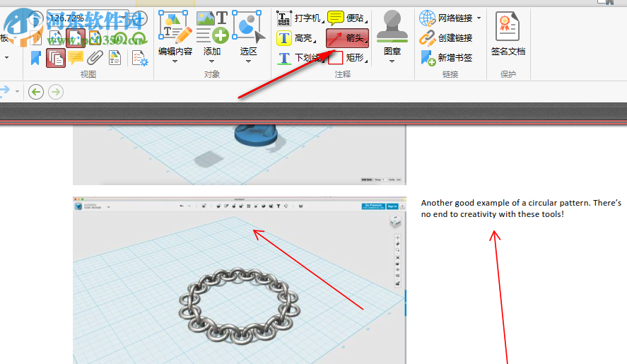Rotate the view counter-clockwise

121,39
